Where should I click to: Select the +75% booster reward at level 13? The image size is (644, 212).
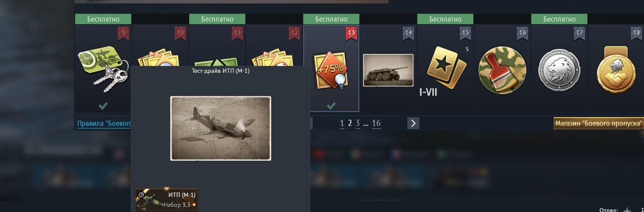(331, 68)
